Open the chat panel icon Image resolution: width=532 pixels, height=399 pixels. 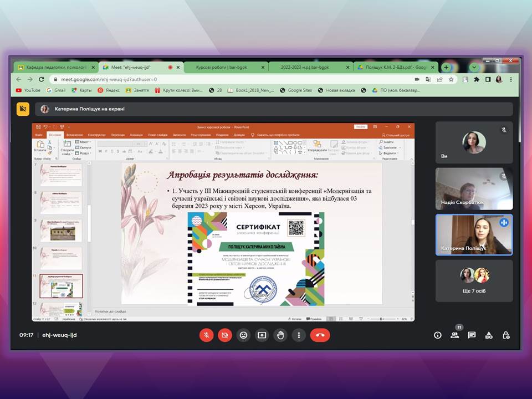tap(472, 335)
